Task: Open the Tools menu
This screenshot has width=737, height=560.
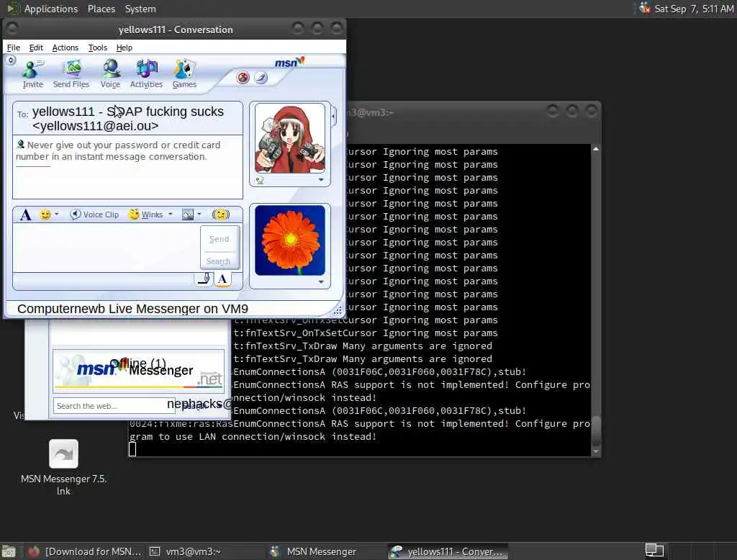Action: [x=98, y=48]
